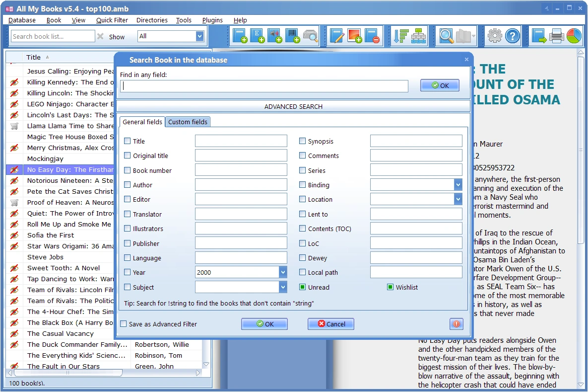Click the Add e-book icon
This screenshot has width=588, height=392.
click(257, 36)
